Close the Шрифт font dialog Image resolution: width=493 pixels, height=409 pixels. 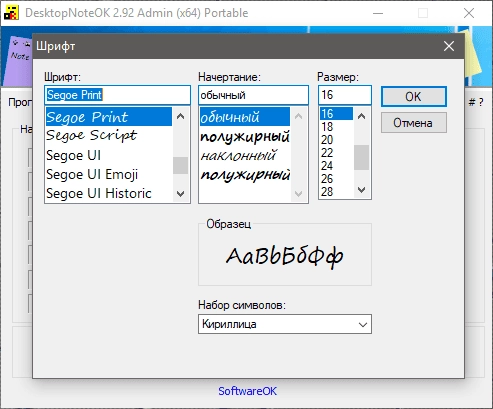449,46
